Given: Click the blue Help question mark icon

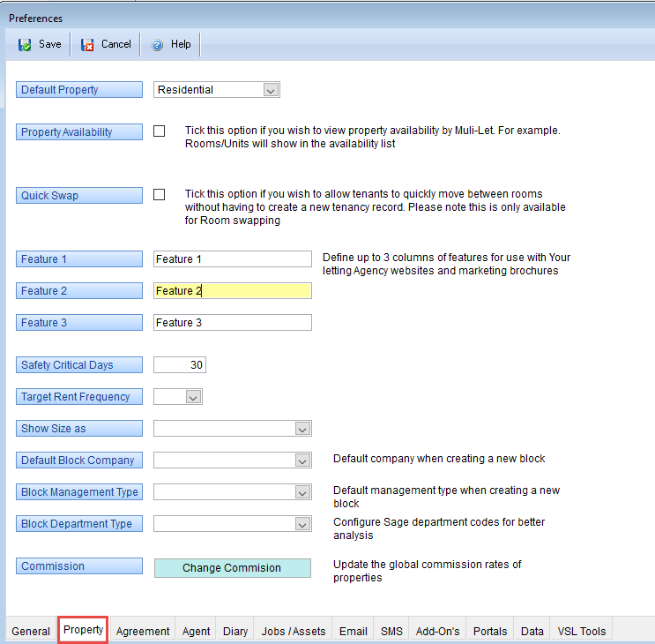Looking at the screenshot, I should pos(157,45).
